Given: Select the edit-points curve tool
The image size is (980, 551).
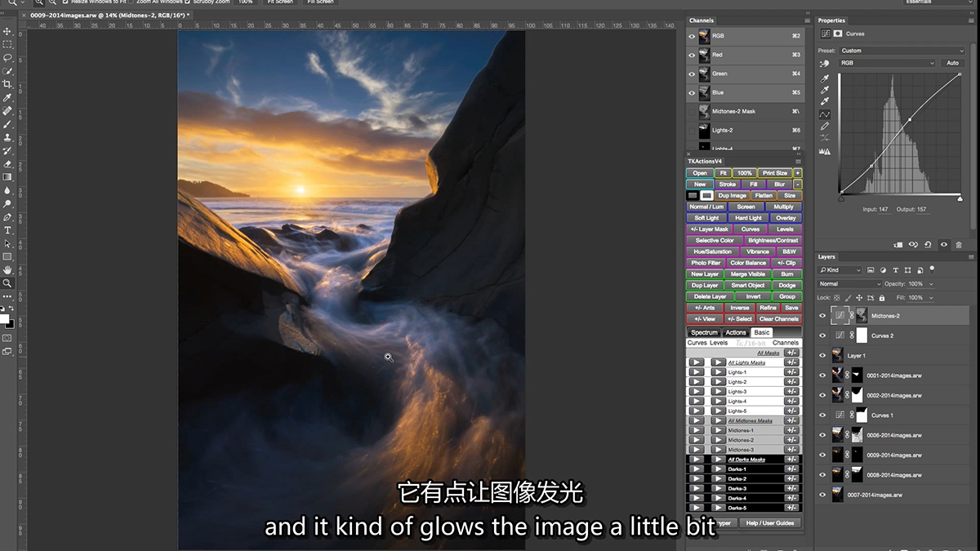Looking at the screenshot, I should coord(825,114).
